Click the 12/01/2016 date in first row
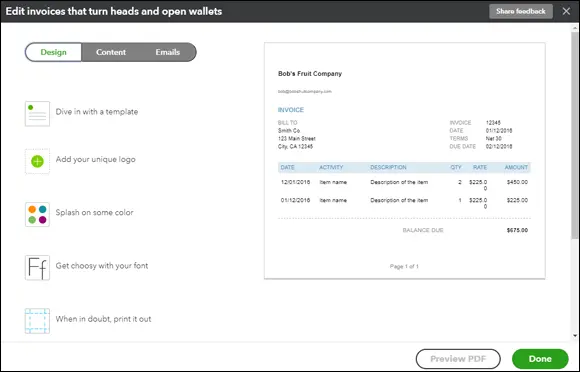Viewport: 580px width, 372px height. tap(295, 182)
